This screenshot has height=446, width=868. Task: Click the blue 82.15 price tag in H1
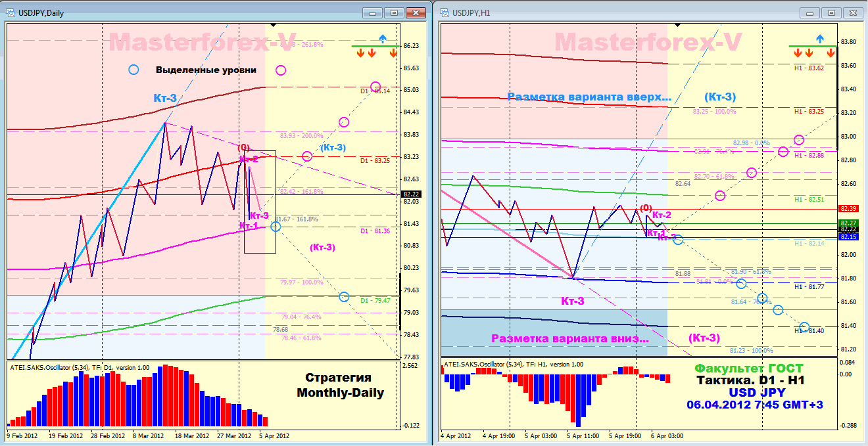click(x=847, y=236)
